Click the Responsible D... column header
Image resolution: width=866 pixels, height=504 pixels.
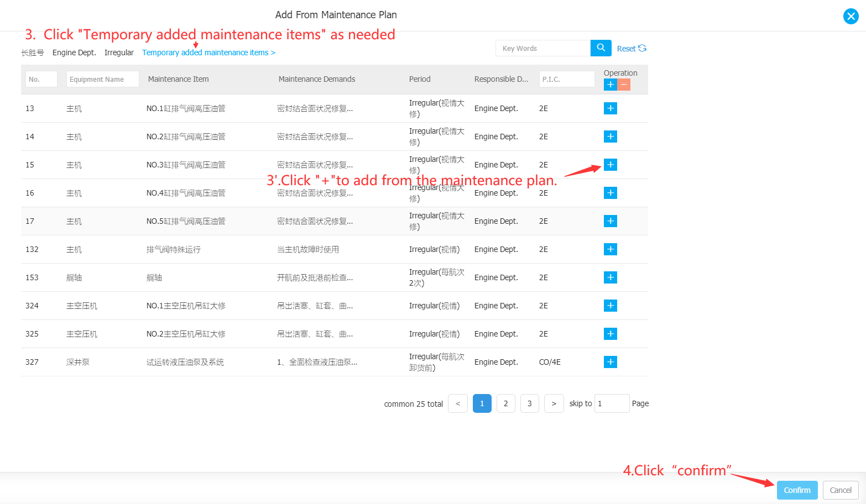click(x=502, y=79)
